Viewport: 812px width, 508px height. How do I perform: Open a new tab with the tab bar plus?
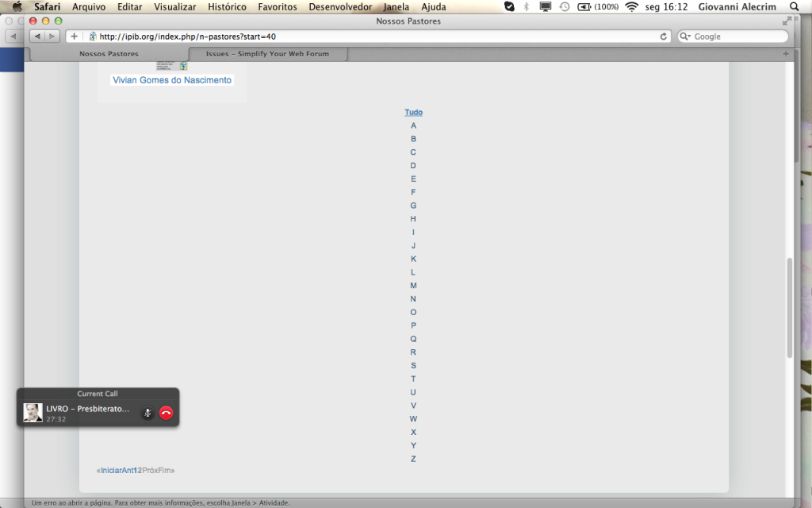point(786,54)
